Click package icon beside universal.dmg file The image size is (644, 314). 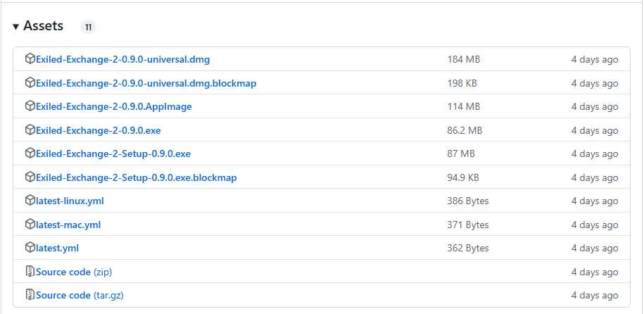tap(30, 59)
